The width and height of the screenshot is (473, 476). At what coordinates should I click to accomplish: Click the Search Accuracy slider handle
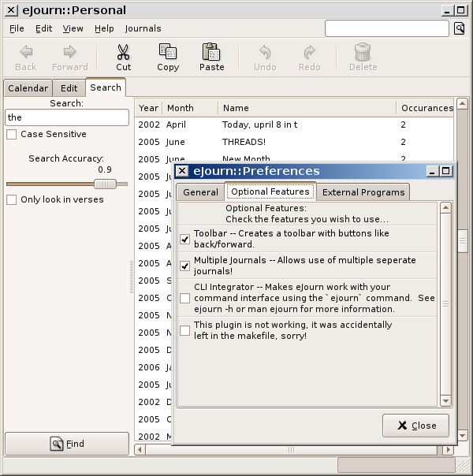(x=105, y=184)
